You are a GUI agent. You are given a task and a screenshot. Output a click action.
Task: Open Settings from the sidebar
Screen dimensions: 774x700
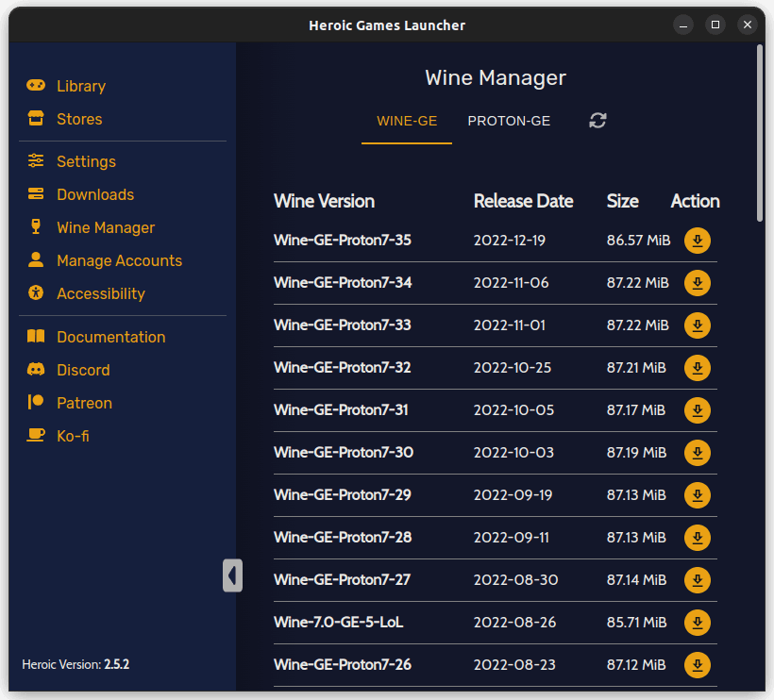pyautogui.click(x=85, y=161)
